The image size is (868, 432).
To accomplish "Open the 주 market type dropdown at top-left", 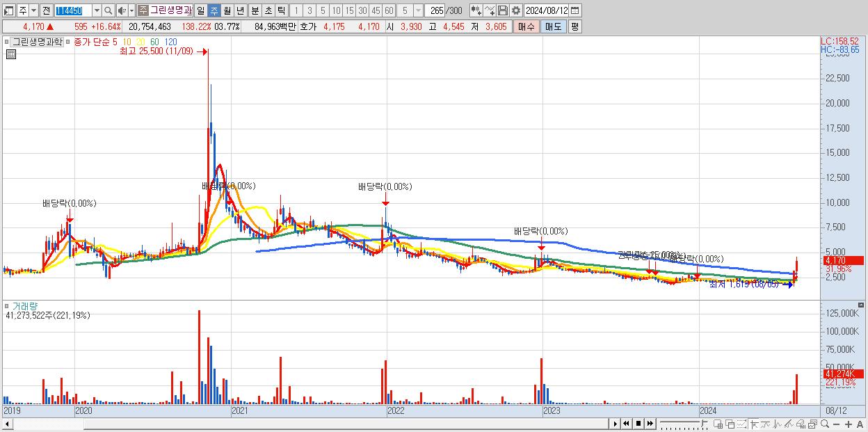I will [34, 10].
